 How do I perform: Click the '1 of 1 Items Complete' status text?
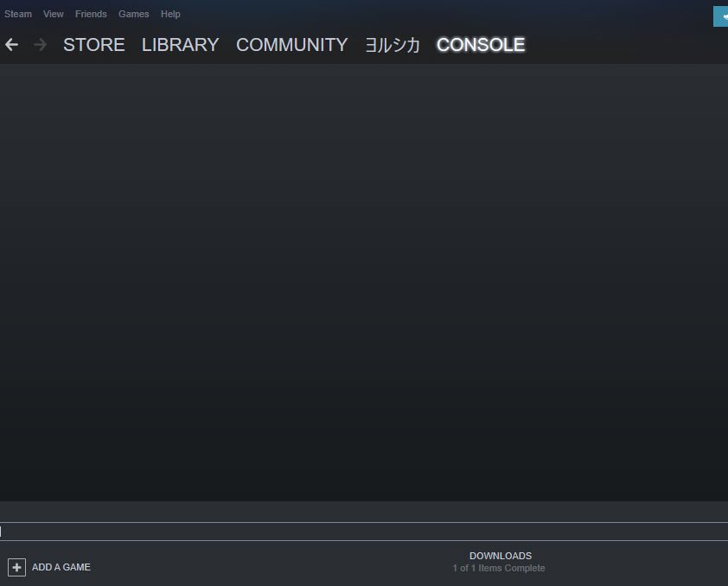tap(500, 568)
